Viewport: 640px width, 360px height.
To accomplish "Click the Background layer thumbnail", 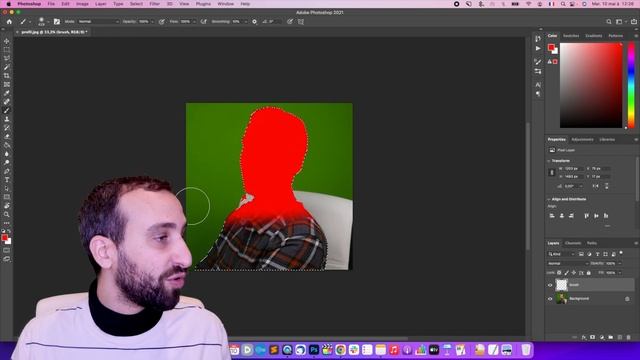I will [x=562, y=298].
